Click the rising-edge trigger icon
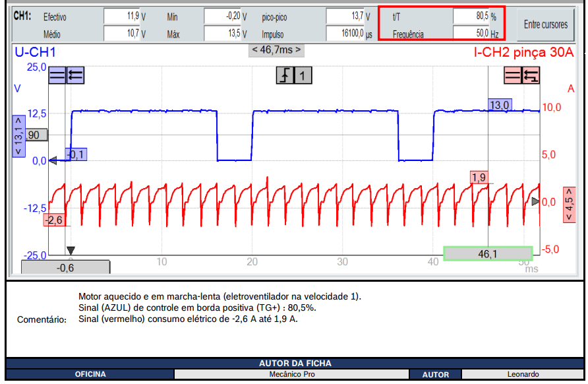The height and width of the screenshot is (384, 588). [x=285, y=76]
